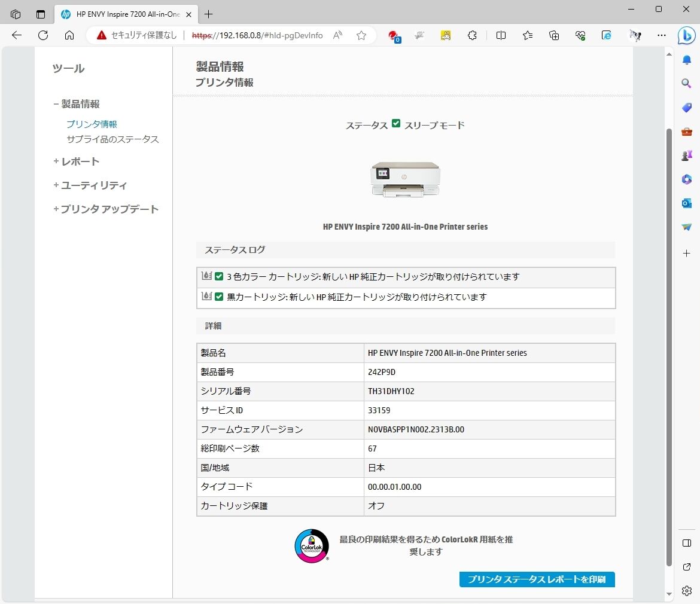Screen dimensions: 700x604
Task: Open the sidebar shopping tag icon
Action: pos(687,108)
